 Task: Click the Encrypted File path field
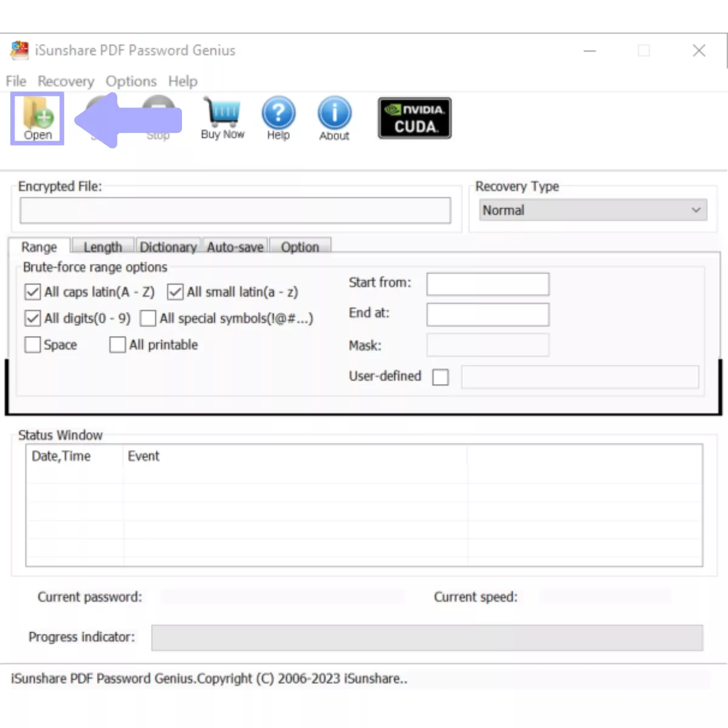(235, 211)
